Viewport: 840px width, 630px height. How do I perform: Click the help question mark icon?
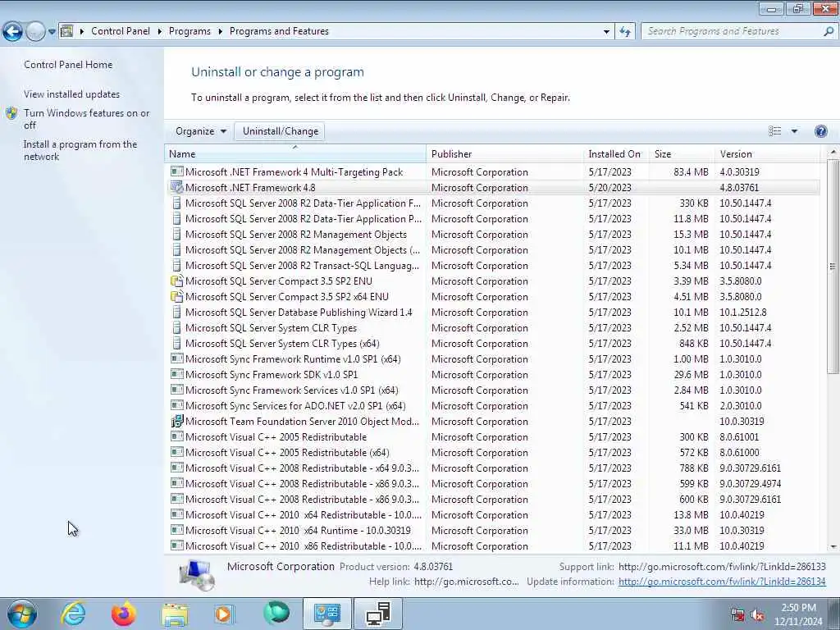click(x=820, y=131)
